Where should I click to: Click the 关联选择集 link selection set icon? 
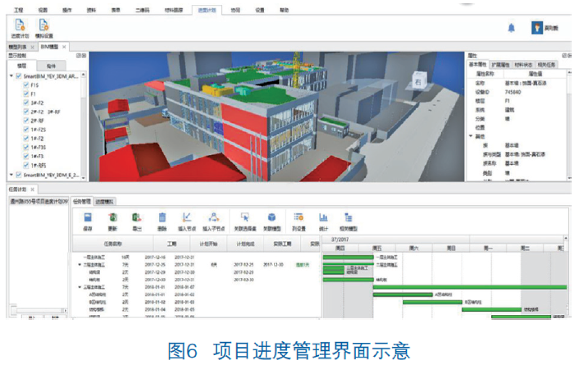coord(245,218)
